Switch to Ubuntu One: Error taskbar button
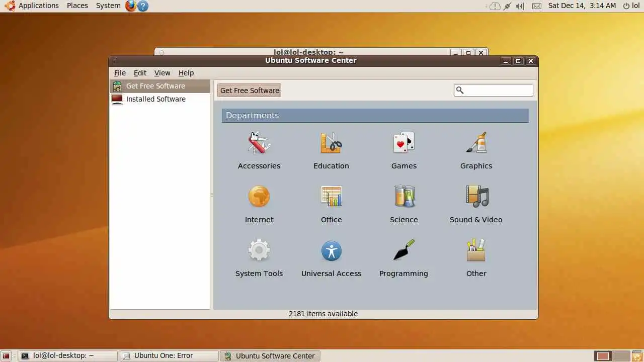The height and width of the screenshot is (362, 644). coord(169,356)
